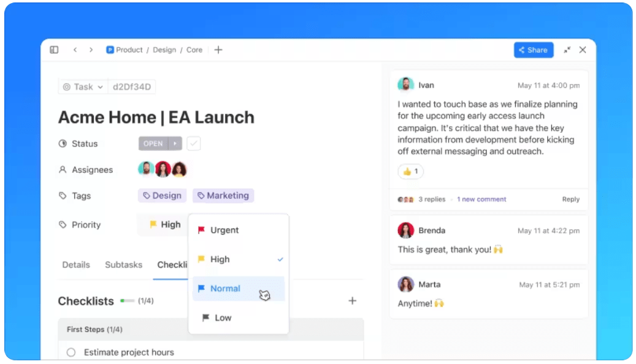The height and width of the screenshot is (364, 636).
Task: Click Brenda's avatar in the comments
Action: (405, 230)
